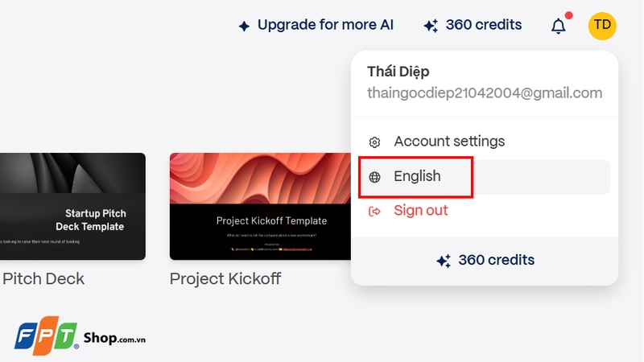The width and height of the screenshot is (644, 362).
Task: Click the TD profile avatar
Action: (602, 26)
